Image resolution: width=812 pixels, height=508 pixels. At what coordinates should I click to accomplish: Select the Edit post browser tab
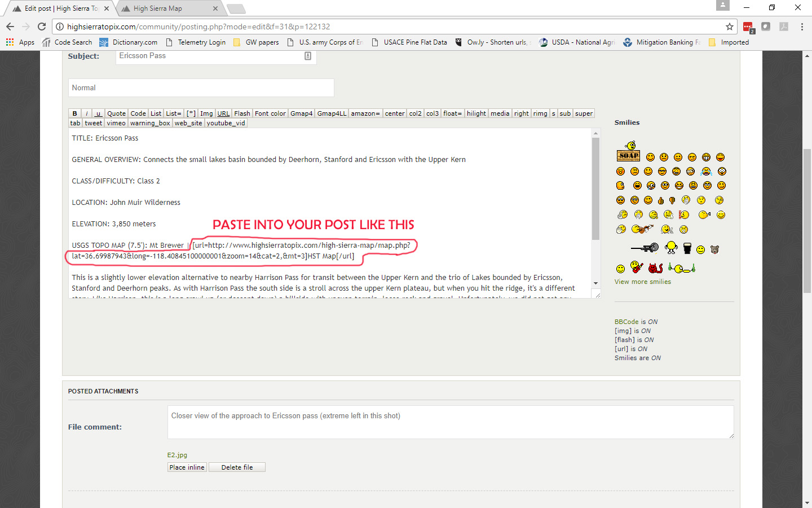(59, 8)
